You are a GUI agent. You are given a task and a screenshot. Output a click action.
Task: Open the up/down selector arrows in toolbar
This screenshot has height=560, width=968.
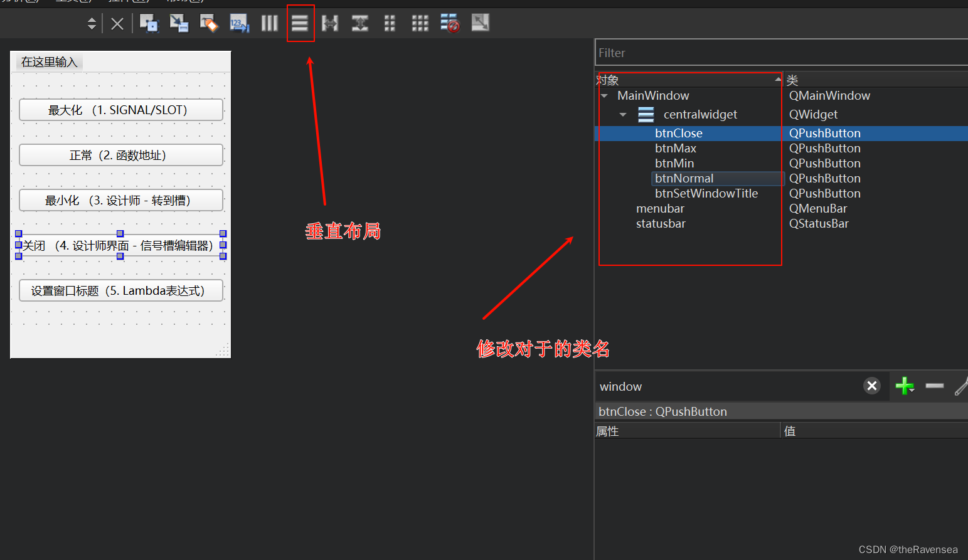coord(92,24)
